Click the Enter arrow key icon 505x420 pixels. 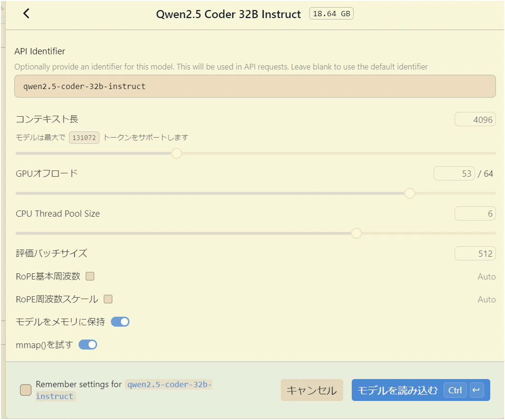click(476, 390)
